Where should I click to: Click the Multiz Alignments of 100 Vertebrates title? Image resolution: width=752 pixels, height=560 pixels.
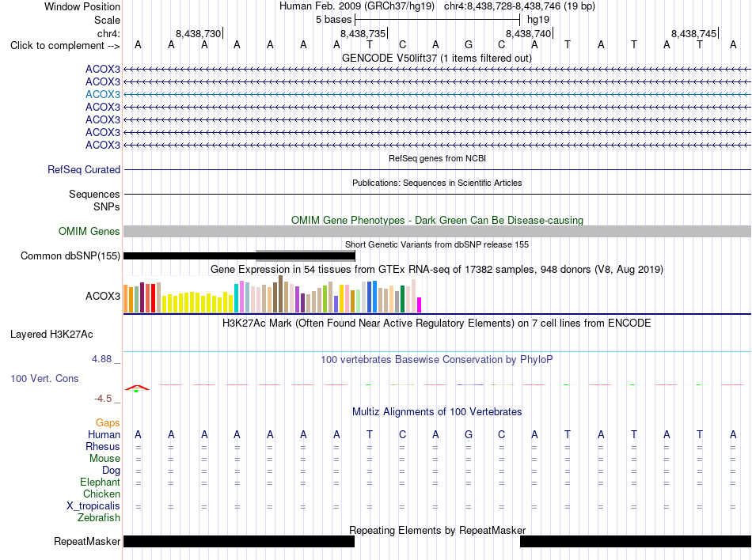click(x=437, y=411)
